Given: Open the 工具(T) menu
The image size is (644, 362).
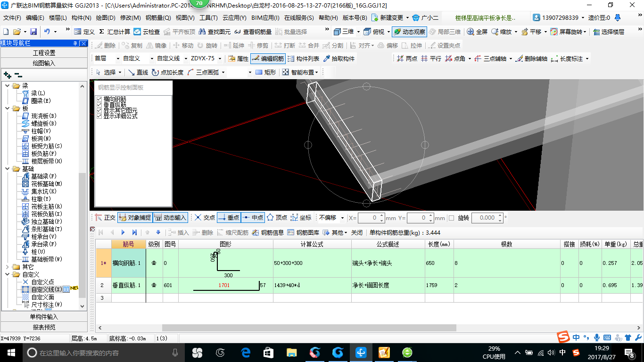Looking at the screenshot, I should click(x=208, y=18).
